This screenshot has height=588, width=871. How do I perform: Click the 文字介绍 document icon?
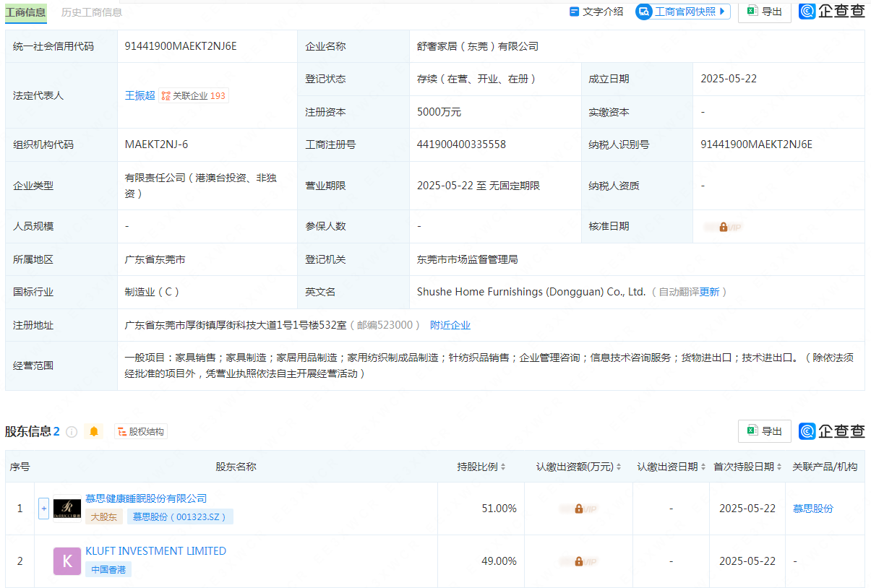[x=575, y=12]
